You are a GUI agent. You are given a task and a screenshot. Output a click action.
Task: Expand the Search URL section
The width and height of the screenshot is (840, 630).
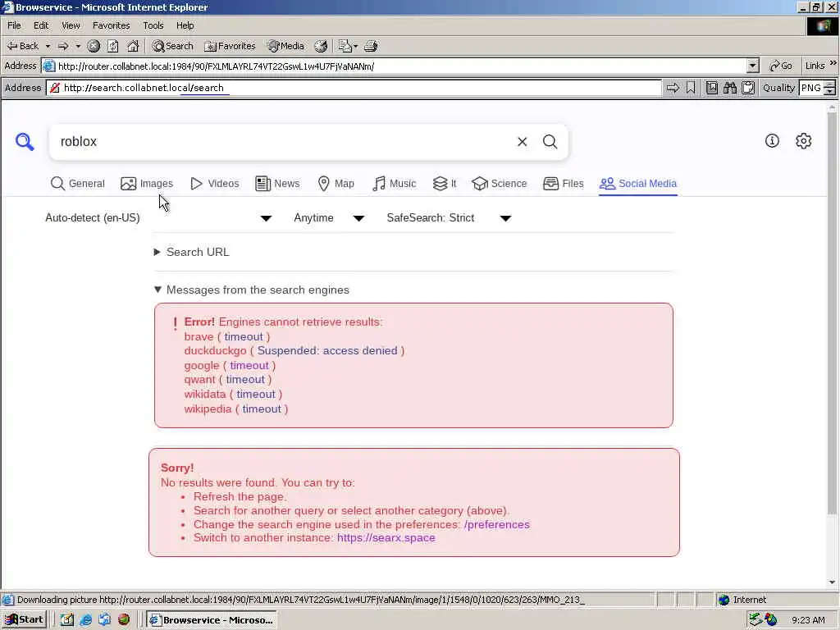pyautogui.click(x=192, y=253)
